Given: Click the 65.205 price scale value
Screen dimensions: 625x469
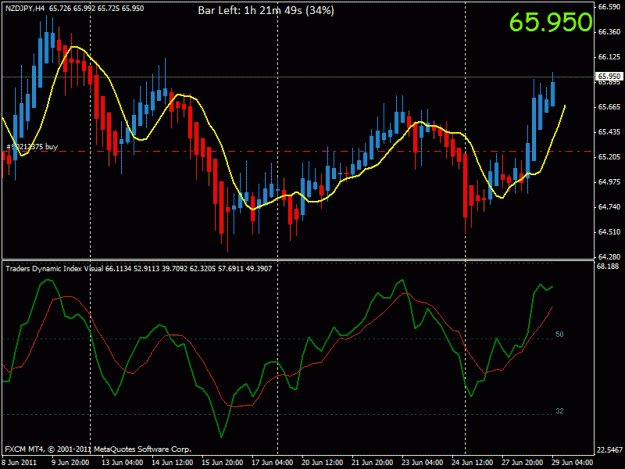Looking at the screenshot, I should 609,157.
